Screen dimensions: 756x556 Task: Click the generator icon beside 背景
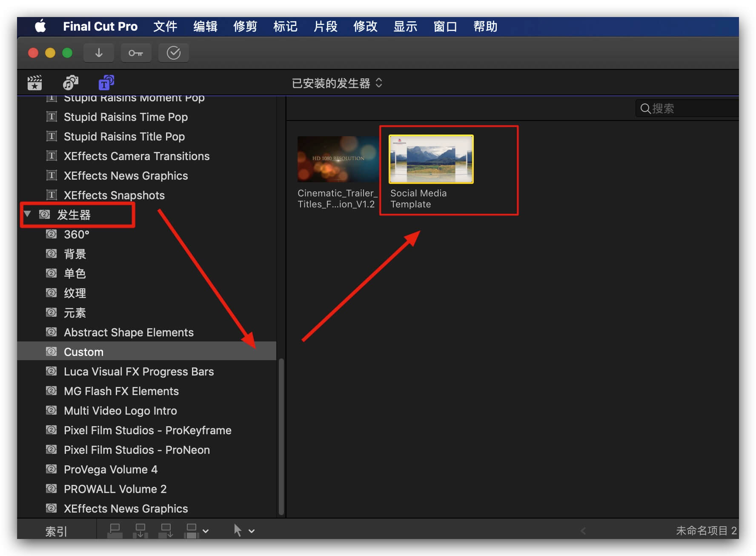click(51, 254)
